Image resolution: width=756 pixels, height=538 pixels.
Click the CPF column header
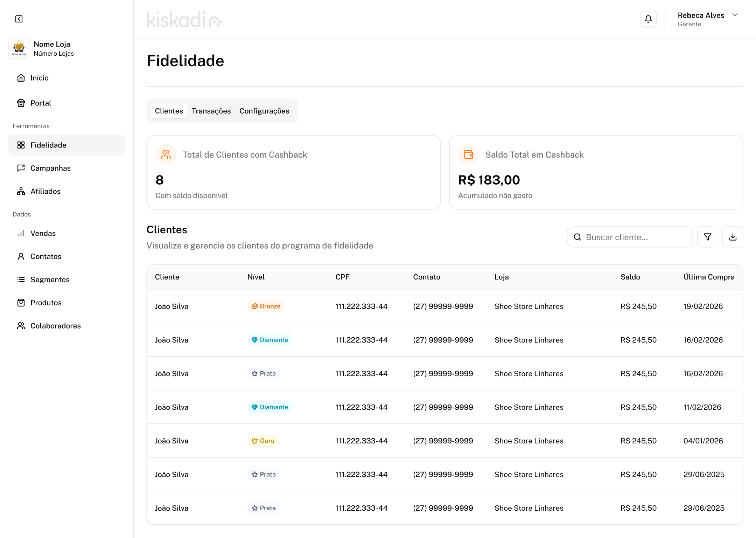pyautogui.click(x=342, y=277)
